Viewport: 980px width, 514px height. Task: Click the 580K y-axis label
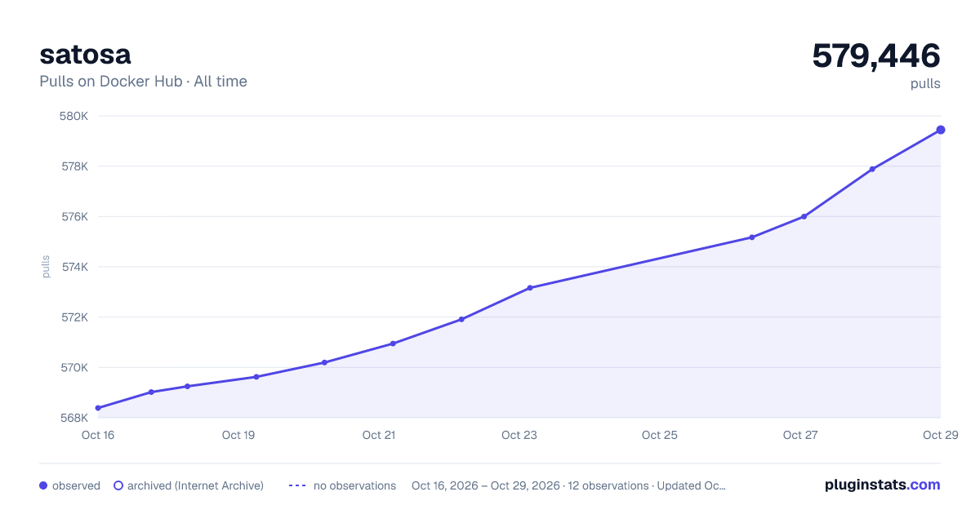coord(74,116)
